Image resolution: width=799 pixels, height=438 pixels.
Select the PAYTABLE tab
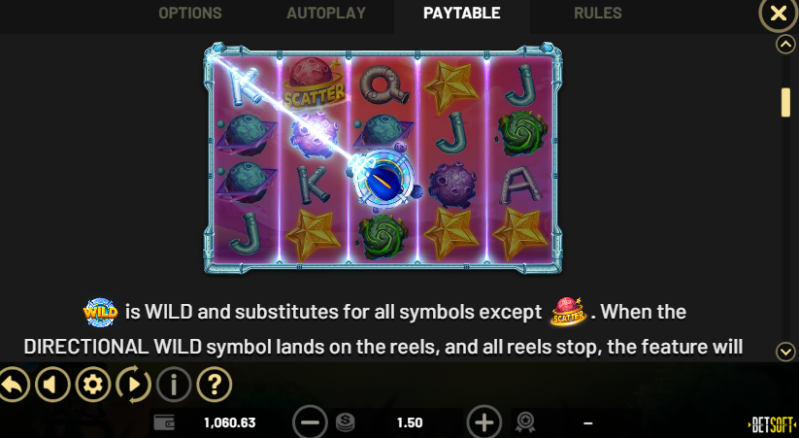tap(462, 13)
